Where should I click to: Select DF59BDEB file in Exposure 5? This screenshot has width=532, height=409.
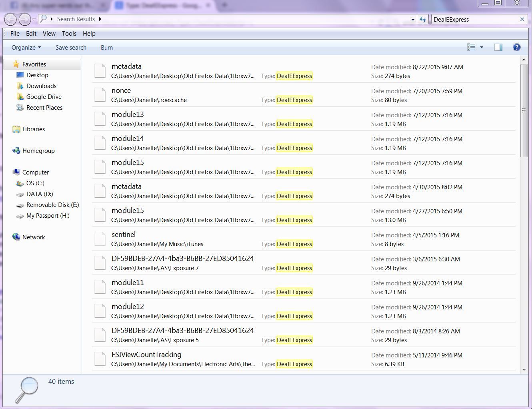(x=183, y=331)
